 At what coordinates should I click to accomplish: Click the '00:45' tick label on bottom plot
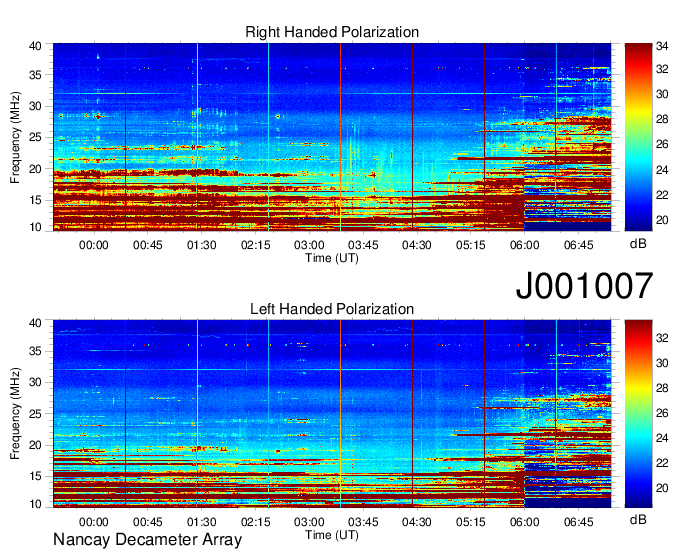click(x=147, y=522)
